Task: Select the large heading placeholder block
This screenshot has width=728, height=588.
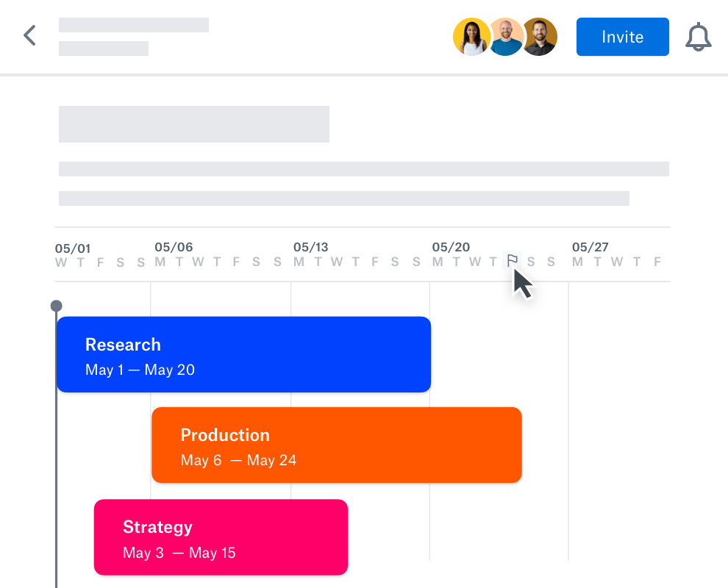Action: (x=193, y=124)
